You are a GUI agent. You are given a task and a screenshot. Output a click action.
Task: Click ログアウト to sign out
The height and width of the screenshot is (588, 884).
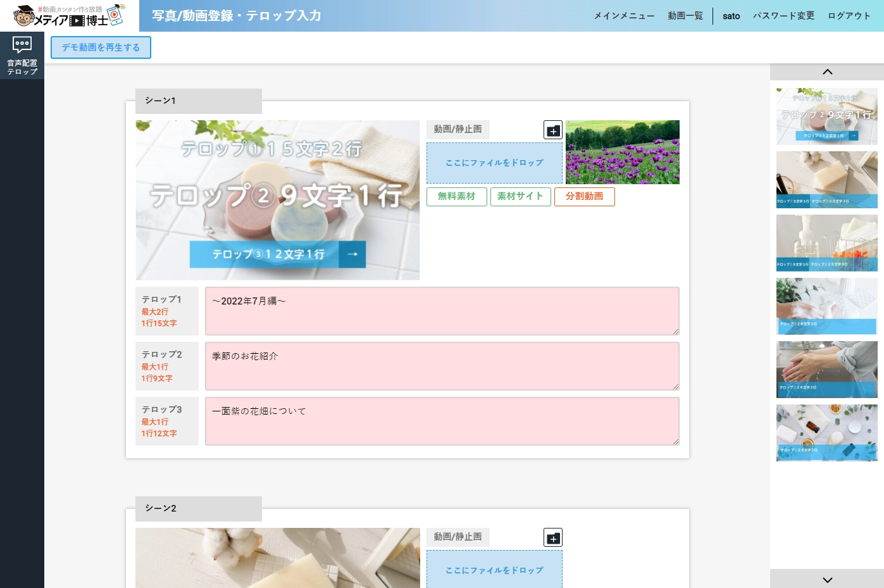pos(849,16)
